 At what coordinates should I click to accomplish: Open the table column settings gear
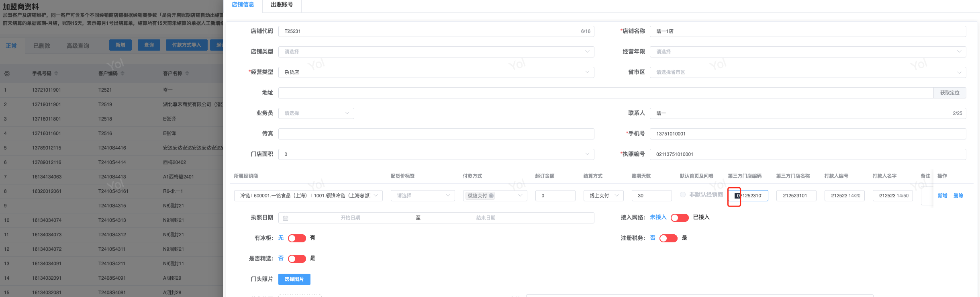(x=7, y=74)
